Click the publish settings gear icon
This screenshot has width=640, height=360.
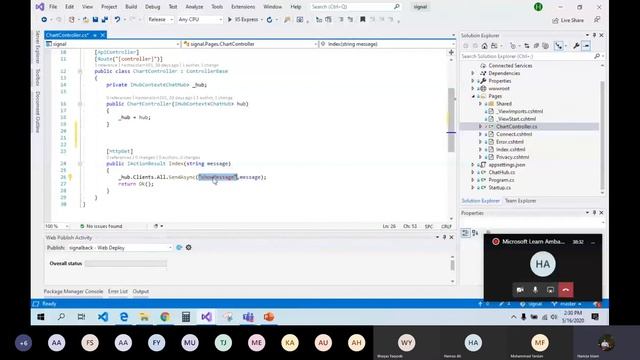(x=189, y=248)
